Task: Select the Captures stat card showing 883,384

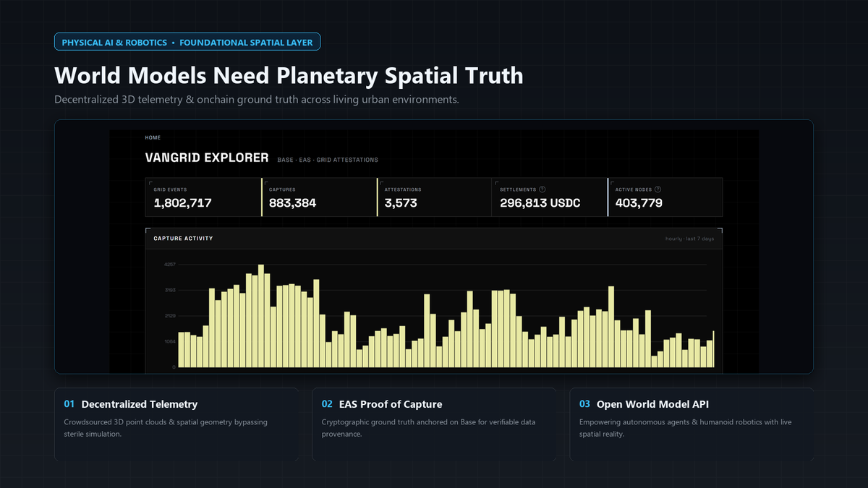Action: 319,197
